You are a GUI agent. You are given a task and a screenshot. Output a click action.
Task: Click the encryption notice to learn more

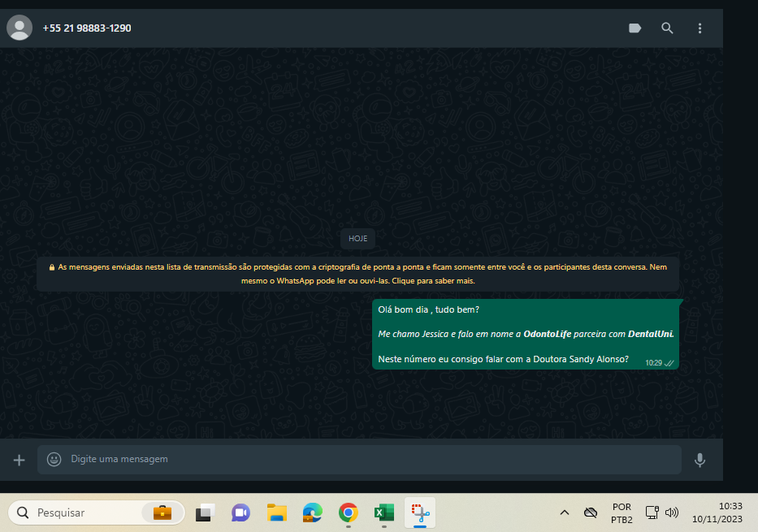(x=357, y=274)
